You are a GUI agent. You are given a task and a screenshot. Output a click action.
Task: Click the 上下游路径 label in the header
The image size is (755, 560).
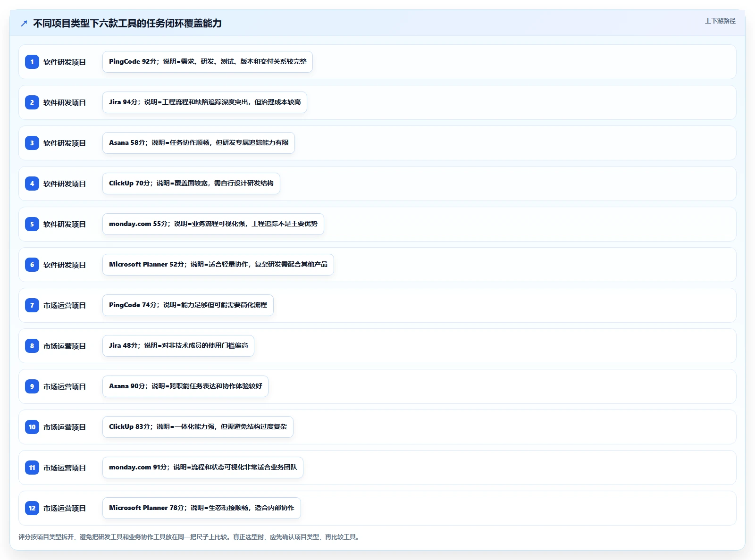(720, 21)
